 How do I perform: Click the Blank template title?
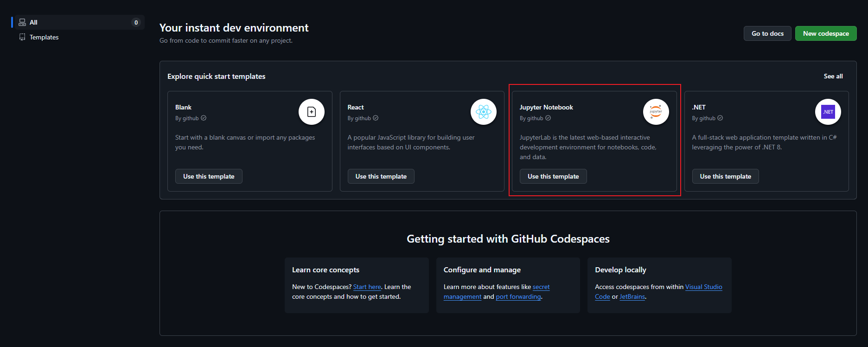(x=183, y=107)
